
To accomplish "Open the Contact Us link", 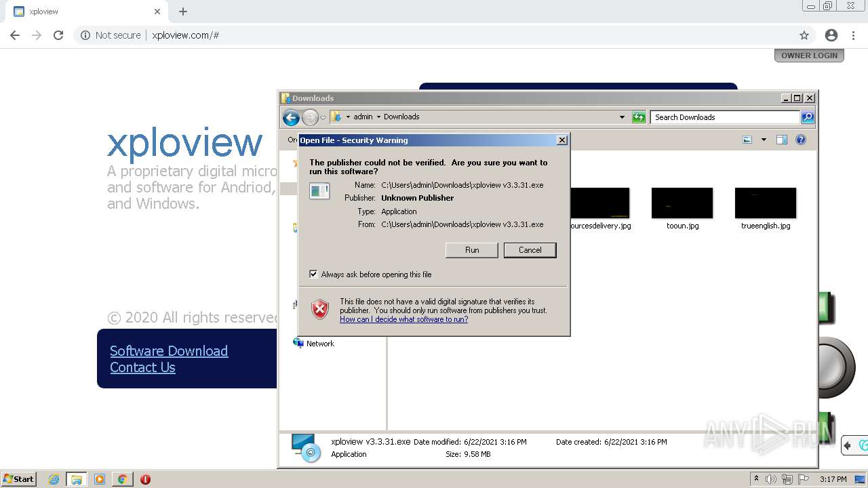I will [142, 367].
